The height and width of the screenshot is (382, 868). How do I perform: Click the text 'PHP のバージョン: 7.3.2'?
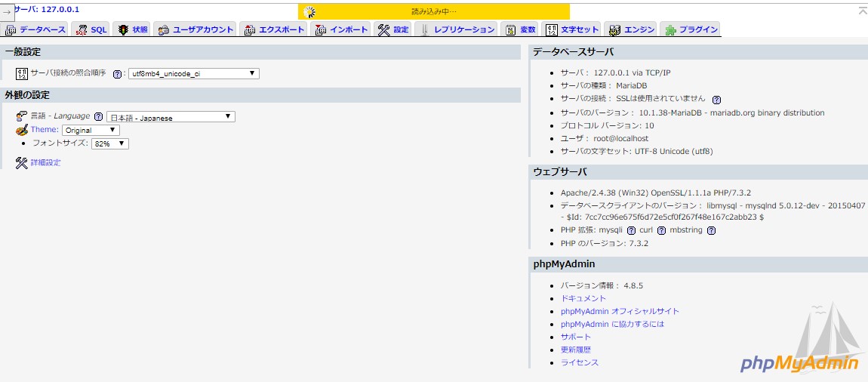[x=605, y=244]
